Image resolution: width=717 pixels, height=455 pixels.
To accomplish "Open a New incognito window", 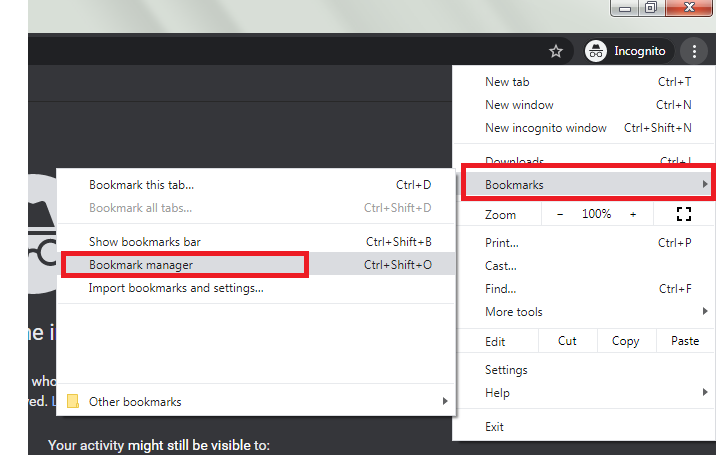I will pyautogui.click(x=546, y=128).
